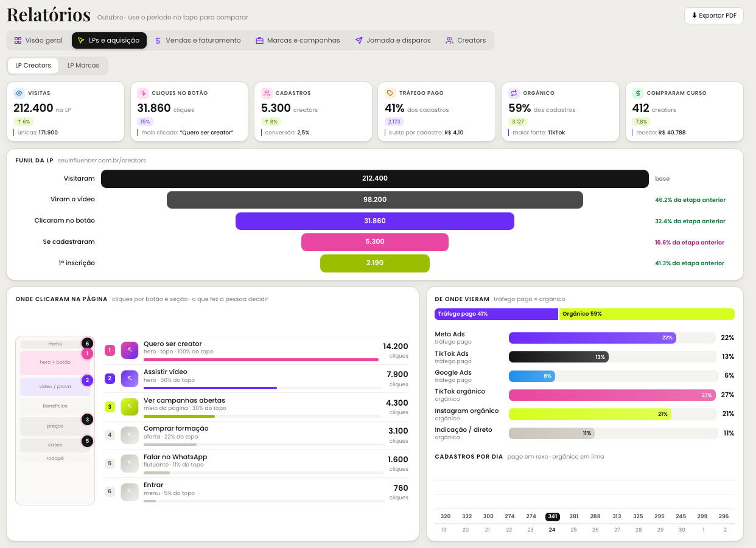Click the green arrow icon beside Ver campanhas abertas
Screen dimensions: 756x548
(130, 407)
